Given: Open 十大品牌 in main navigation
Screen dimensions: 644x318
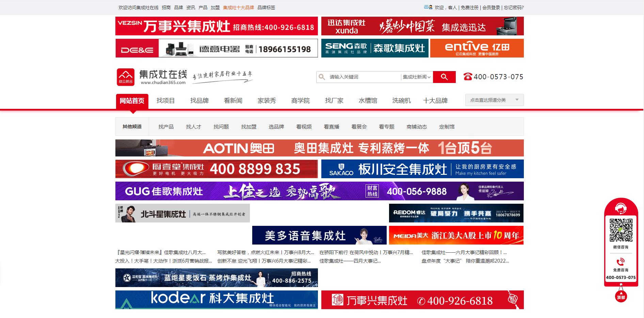Looking at the screenshot, I should tap(435, 101).
